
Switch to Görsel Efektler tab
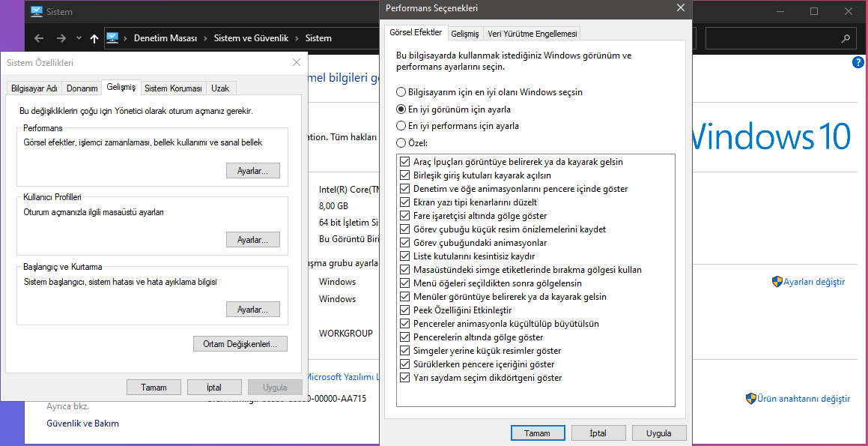[416, 33]
